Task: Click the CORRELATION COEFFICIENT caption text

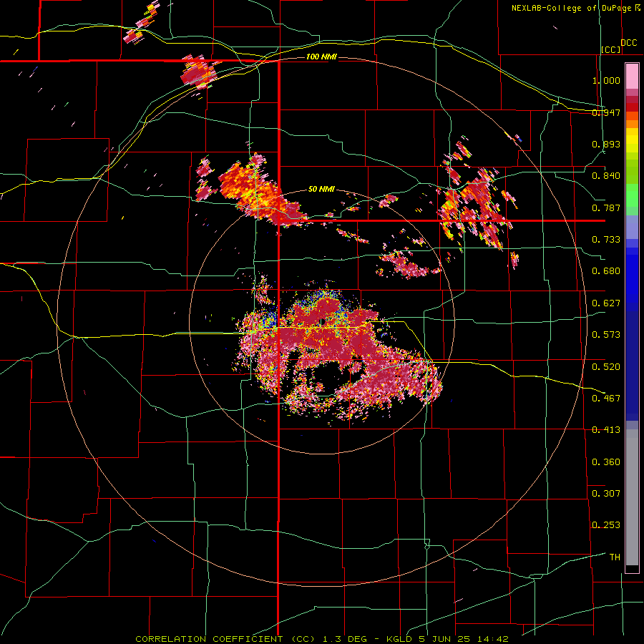Action: pos(209,639)
